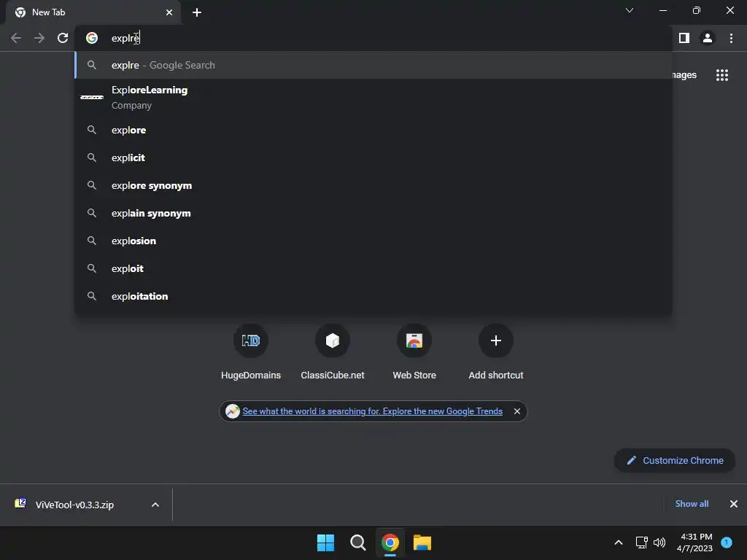
Task: Click the ViVeTool zip file icon
Action: click(x=20, y=503)
